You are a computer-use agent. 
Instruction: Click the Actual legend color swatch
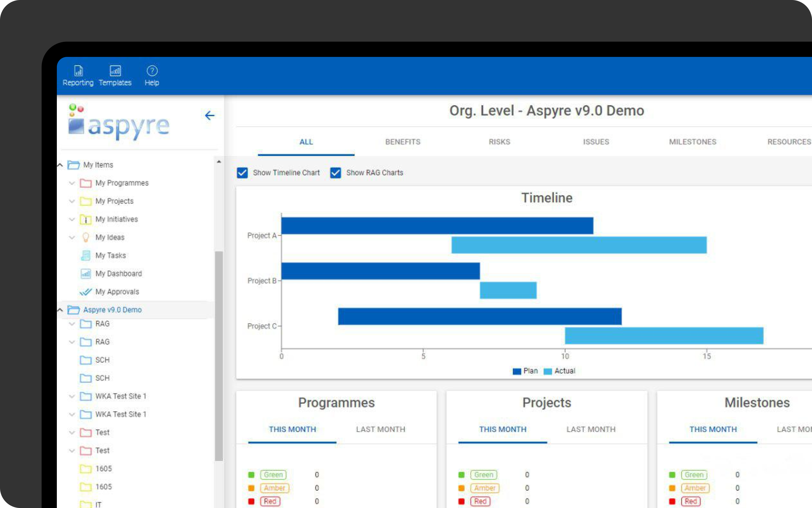click(x=548, y=371)
